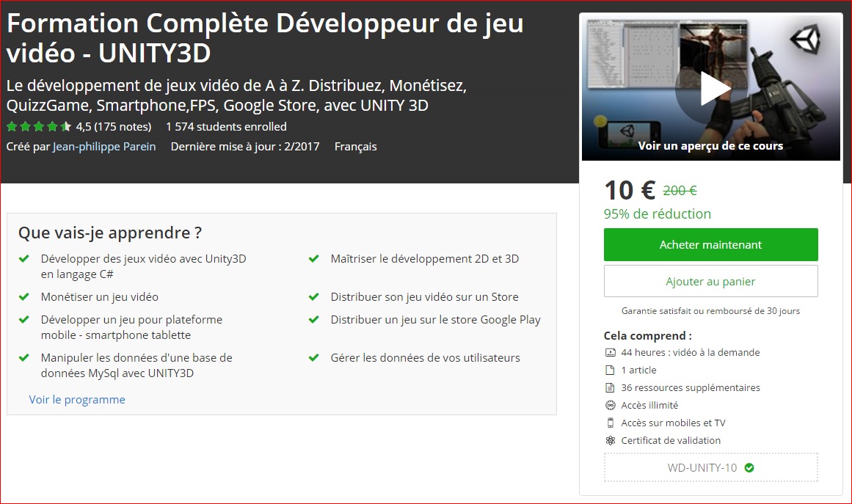The width and height of the screenshot is (852, 504).
Task: Click the 1 article text
Action: point(639,370)
